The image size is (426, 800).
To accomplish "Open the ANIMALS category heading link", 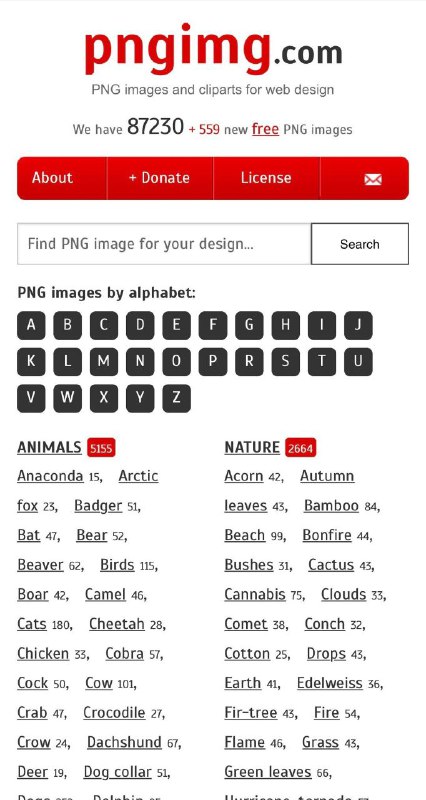I will click(x=49, y=447).
